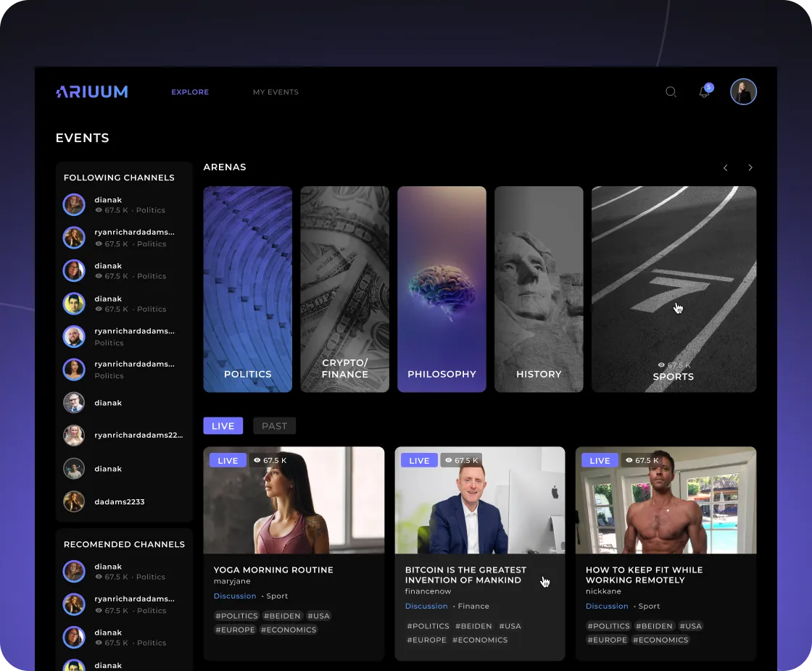Click viewer count badge on Keep Fit thumbnail
Image resolution: width=812 pixels, height=671 pixels.
coord(642,460)
